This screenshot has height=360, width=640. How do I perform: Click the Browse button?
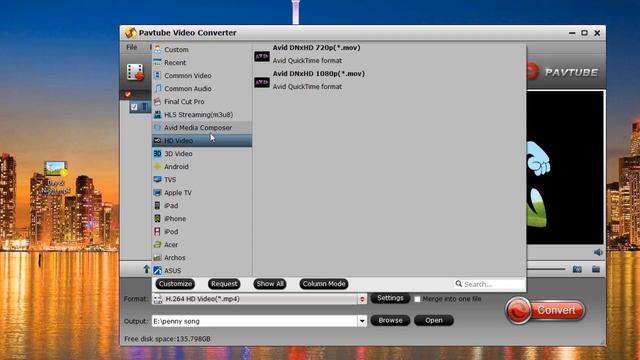(x=390, y=320)
